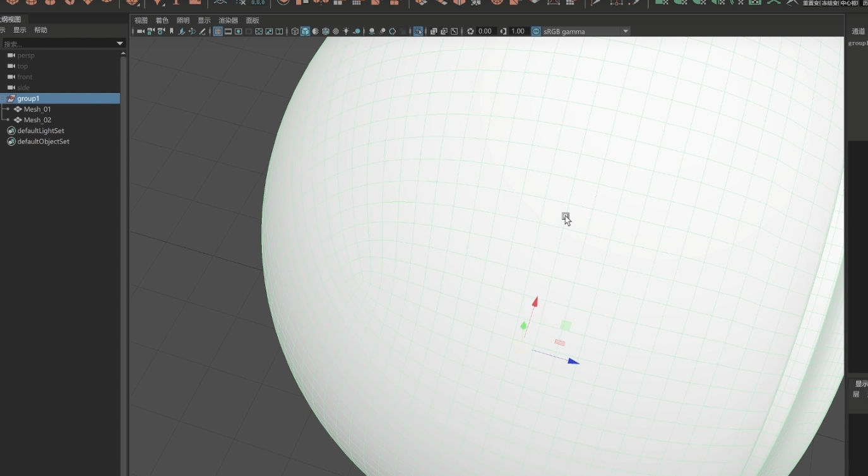This screenshot has height=476, width=868.
Task: Click the blue axis manipulator arrow
Action: (573, 361)
